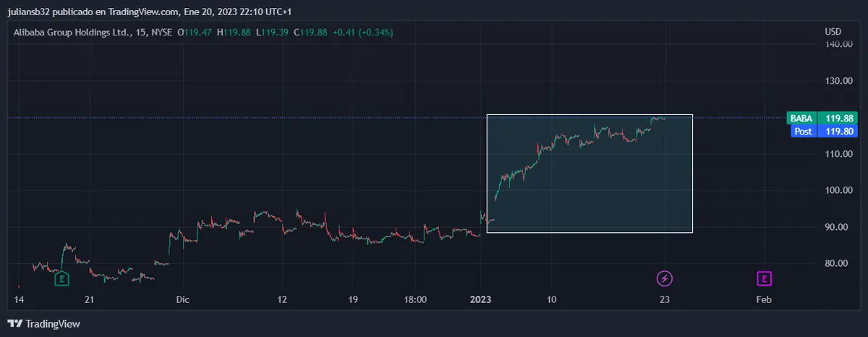868x337 pixels.
Task: Click the Post price label 119.80
Action: [824, 131]
